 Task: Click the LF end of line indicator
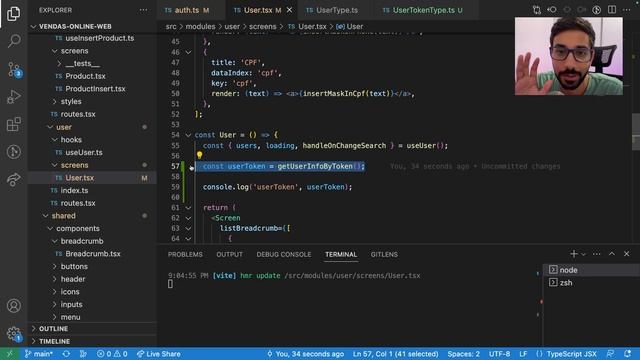(x=523, y=354)
